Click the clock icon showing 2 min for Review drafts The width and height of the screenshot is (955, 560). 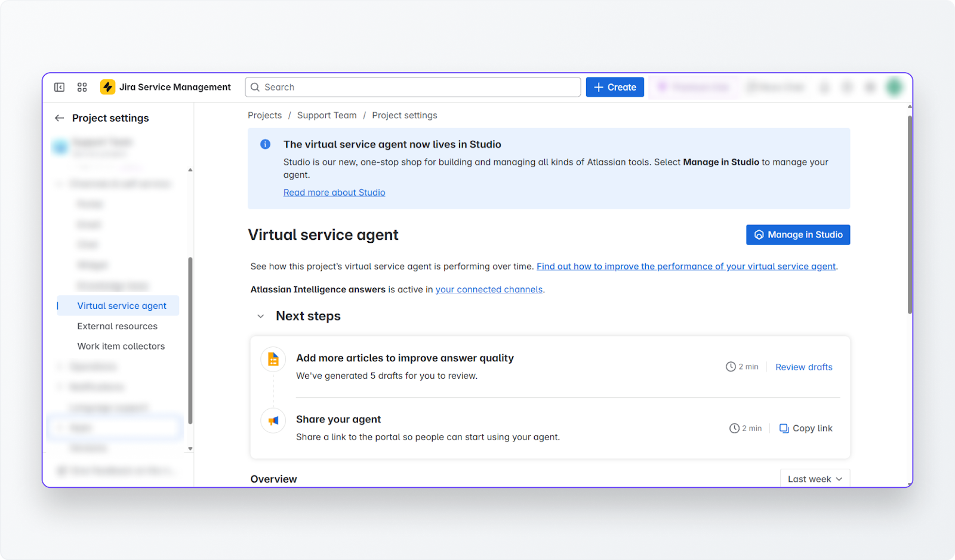(x=730, y=366)
